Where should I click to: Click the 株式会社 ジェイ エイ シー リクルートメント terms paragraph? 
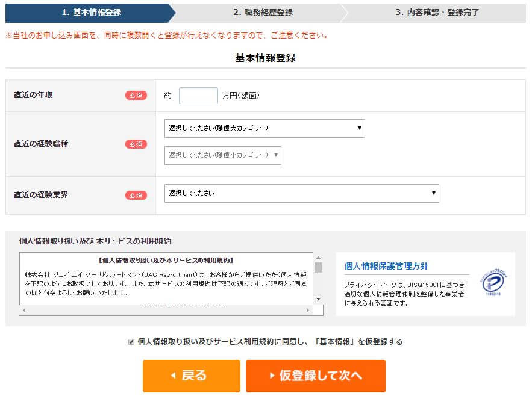pyautogui.click(x=166, y=283)
